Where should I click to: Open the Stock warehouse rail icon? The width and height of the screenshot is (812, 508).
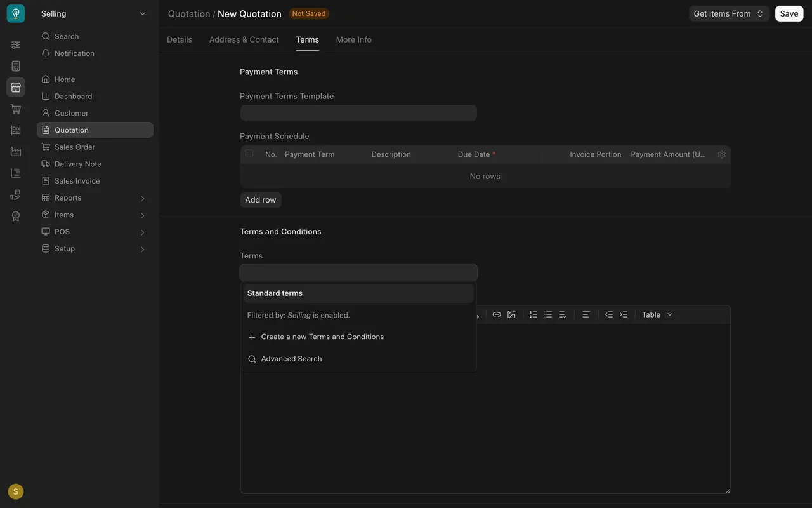(16, 130)
